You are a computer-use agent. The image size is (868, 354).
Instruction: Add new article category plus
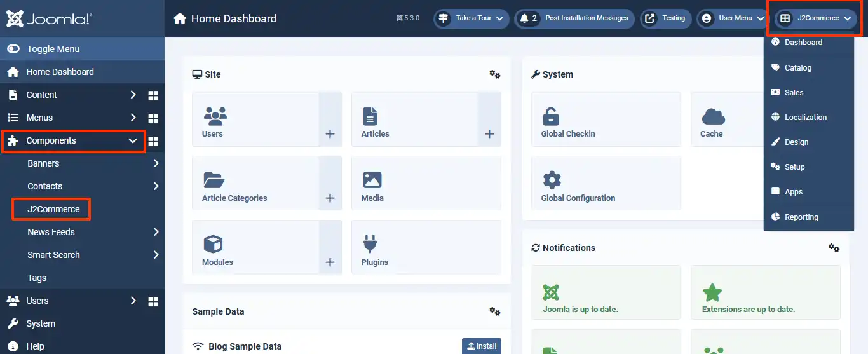[x=330, y=198]
